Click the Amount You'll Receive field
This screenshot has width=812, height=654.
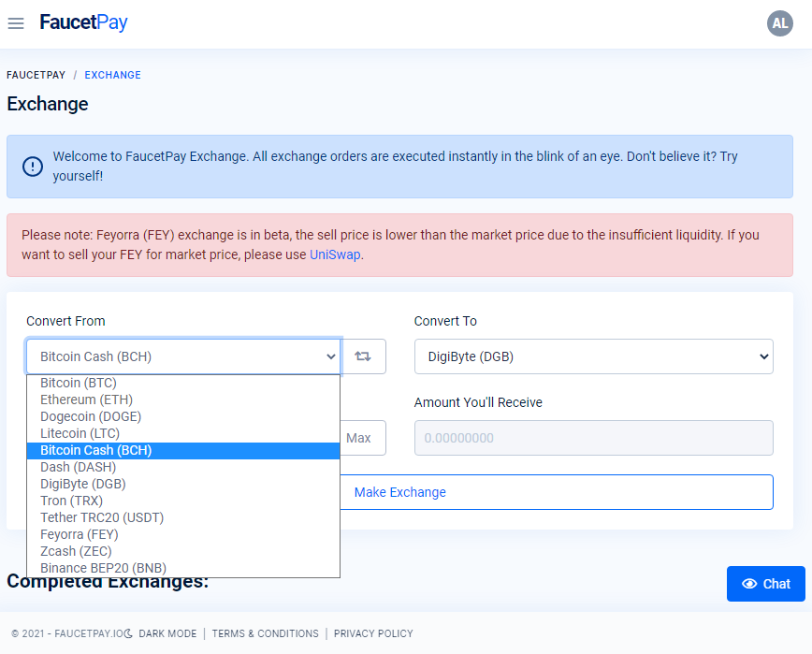coord(593,438)
